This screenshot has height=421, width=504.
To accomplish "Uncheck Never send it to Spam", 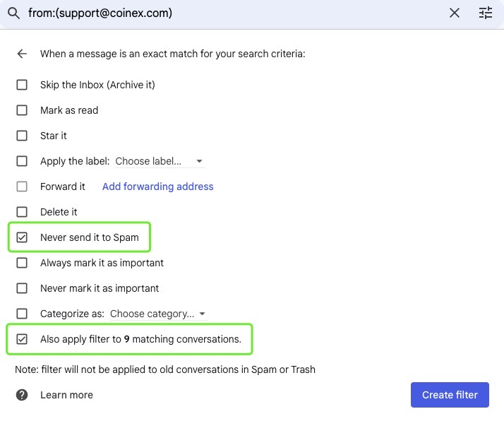I will pos(22,237).
